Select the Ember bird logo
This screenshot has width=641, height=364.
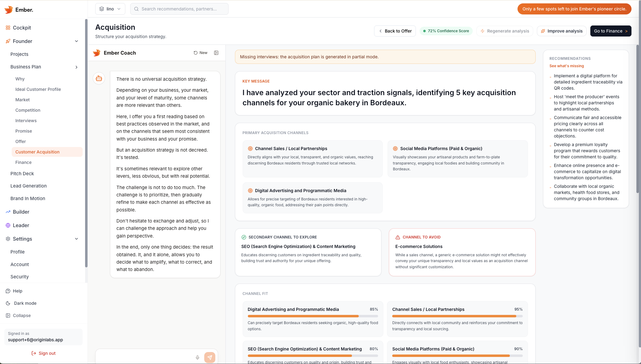(8, 10)
